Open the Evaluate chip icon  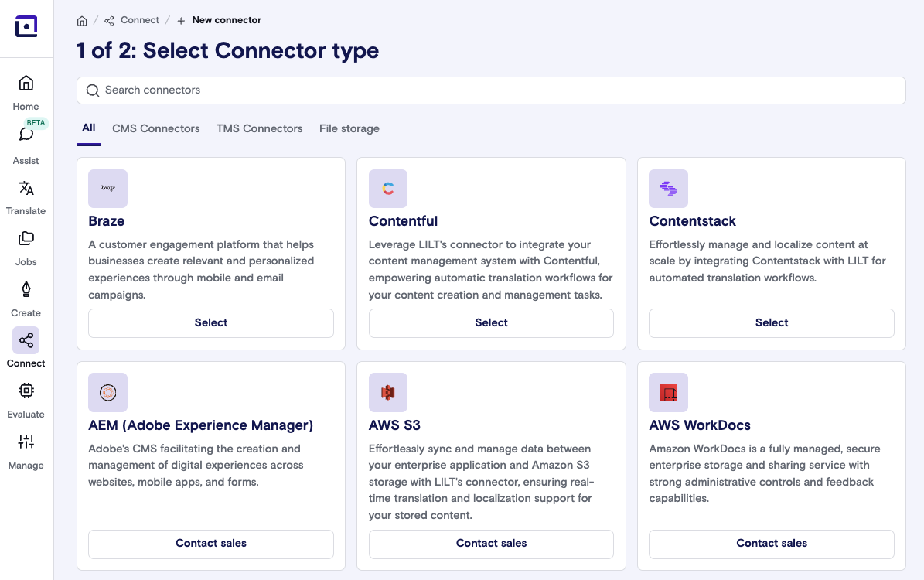tap(26, 391)
